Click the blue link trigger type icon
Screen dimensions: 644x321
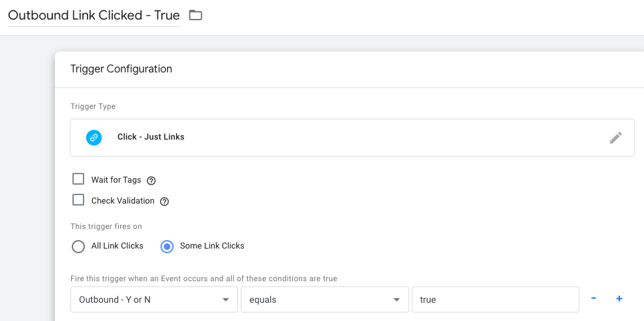point(94,137)
